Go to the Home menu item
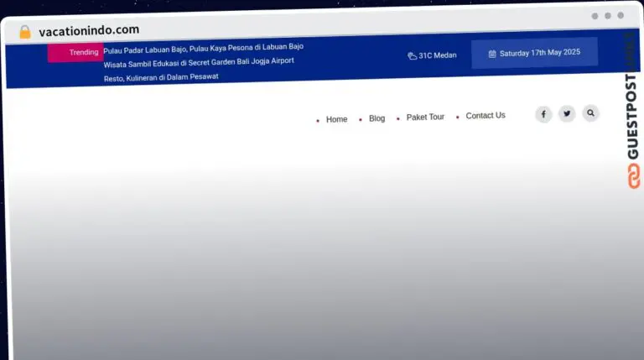The image size is (644, 360). point(336,119)
